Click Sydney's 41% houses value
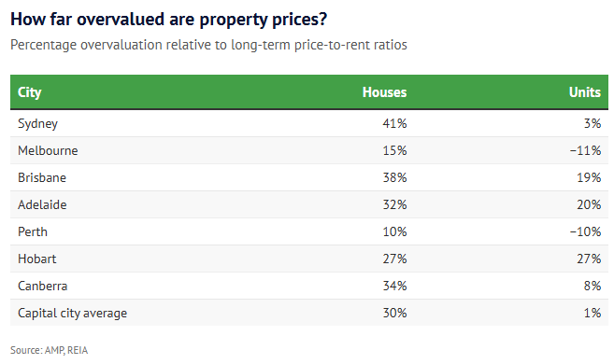Viewport: 614px width, 364px height. tap(394, 123)
